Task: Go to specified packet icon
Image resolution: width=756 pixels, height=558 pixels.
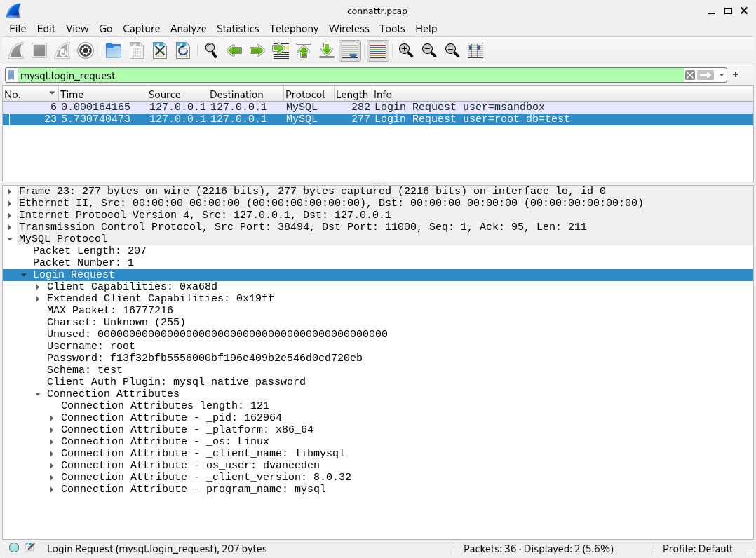Action: click(280, 50)
